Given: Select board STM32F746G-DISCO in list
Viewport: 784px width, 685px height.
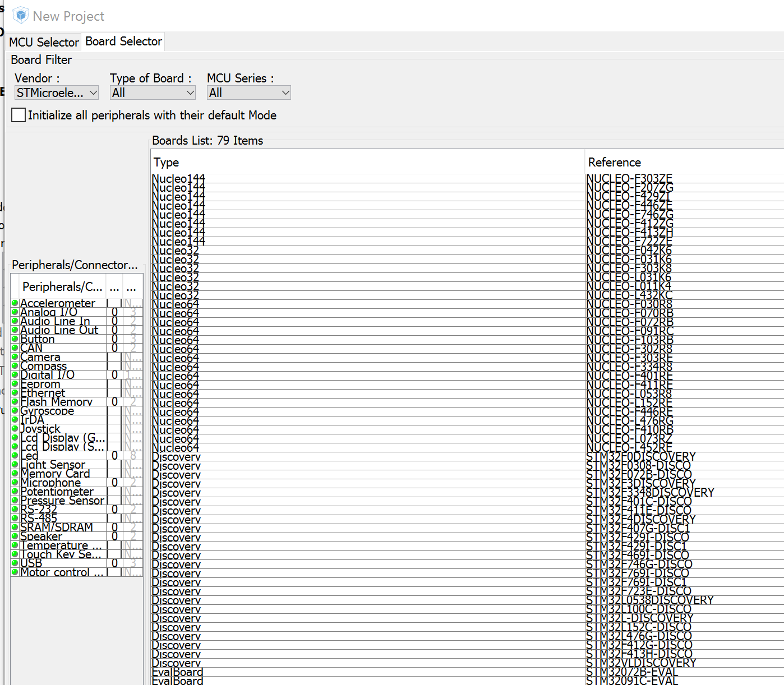Looking at the screenshot, I should (x=468, y=564).
